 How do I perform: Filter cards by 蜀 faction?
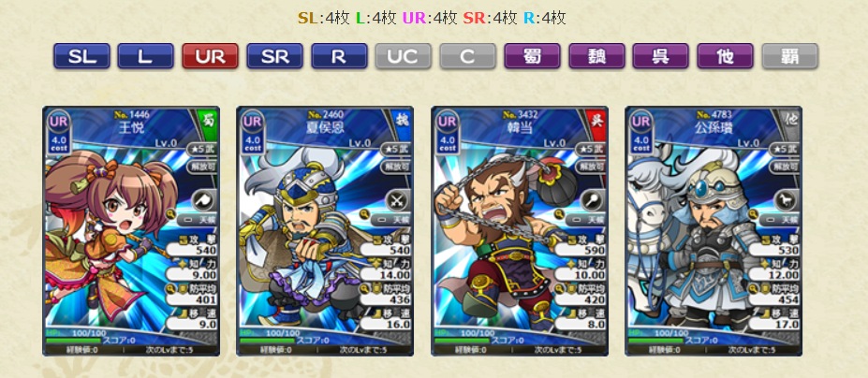[x=532, y=56]
